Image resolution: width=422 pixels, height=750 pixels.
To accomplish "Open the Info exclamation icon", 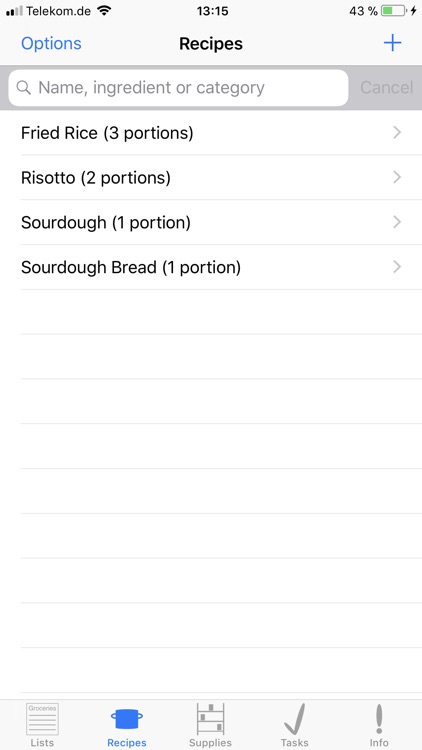I will pos(379,719).
